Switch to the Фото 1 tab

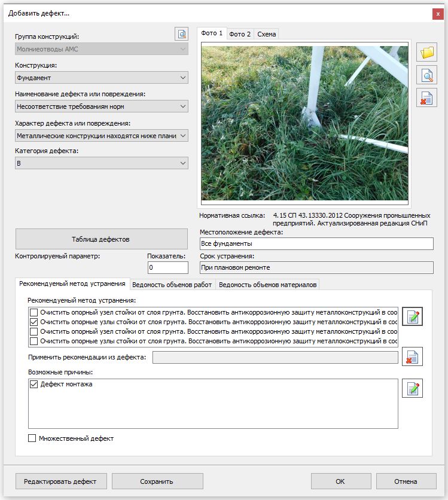(212, 33)
